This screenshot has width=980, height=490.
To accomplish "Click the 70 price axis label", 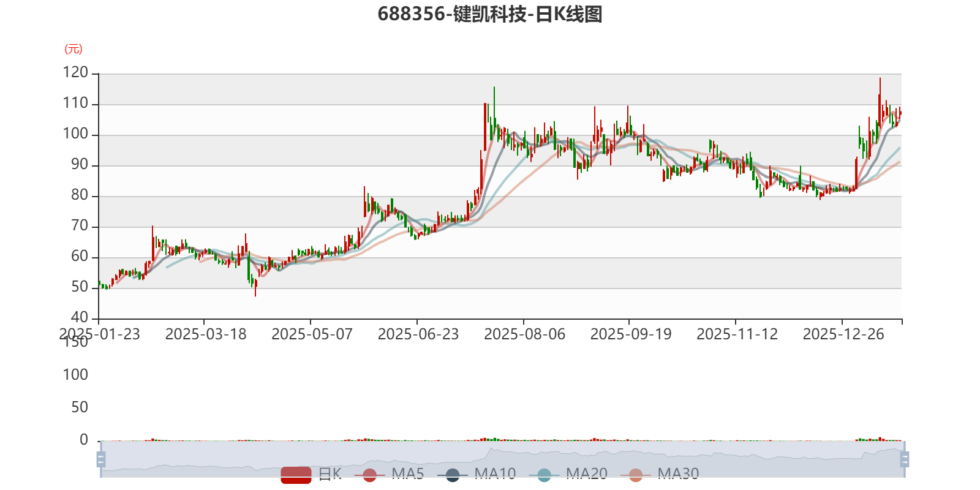I will click(80, 226).
